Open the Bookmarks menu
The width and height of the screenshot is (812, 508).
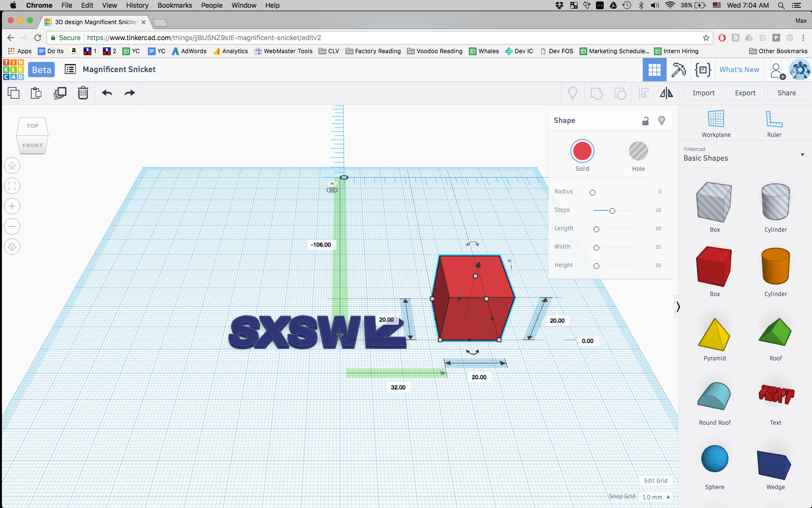tap(174, 5)
